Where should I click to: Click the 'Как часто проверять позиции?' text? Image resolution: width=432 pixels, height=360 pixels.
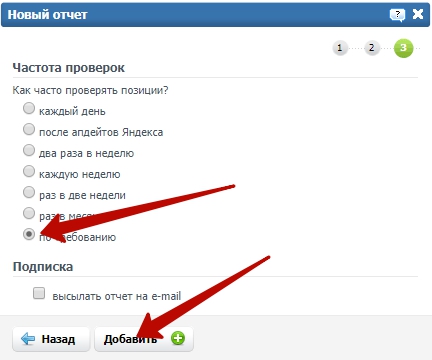click(90, 90)
